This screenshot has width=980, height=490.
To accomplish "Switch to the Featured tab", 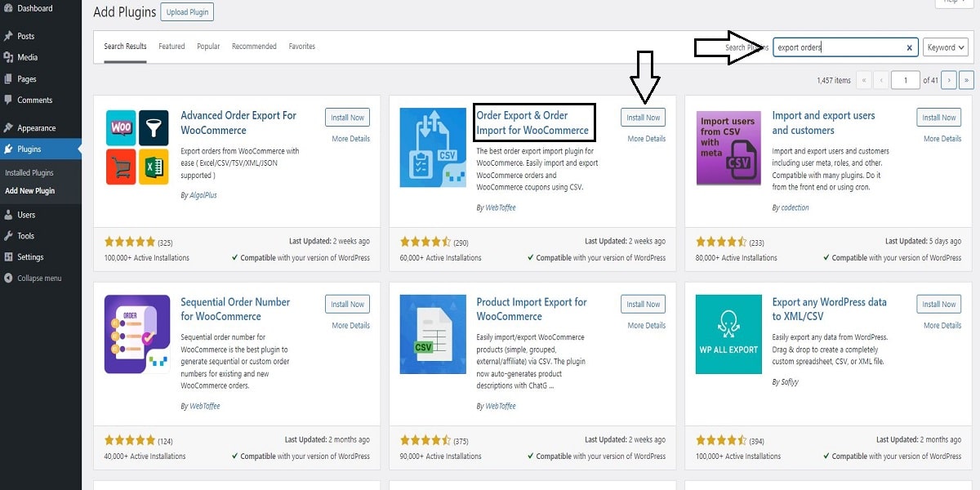I will click(171, 47).
